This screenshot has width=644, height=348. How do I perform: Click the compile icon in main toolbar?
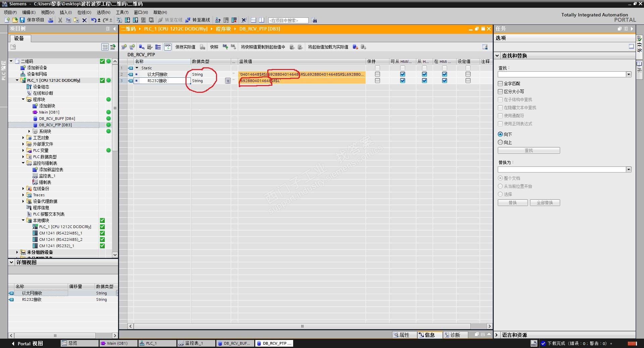(x=120, y=20)
